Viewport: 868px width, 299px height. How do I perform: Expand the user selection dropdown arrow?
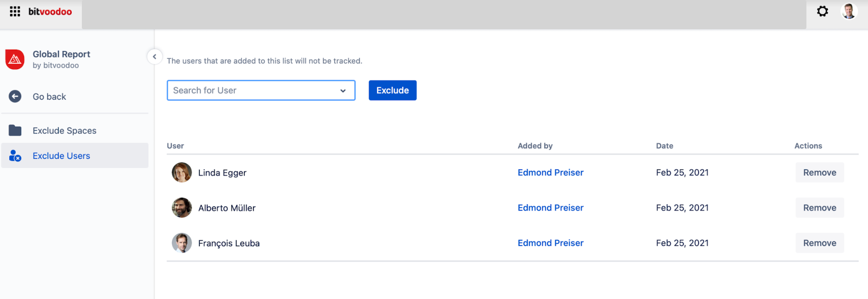click(343, 90)
